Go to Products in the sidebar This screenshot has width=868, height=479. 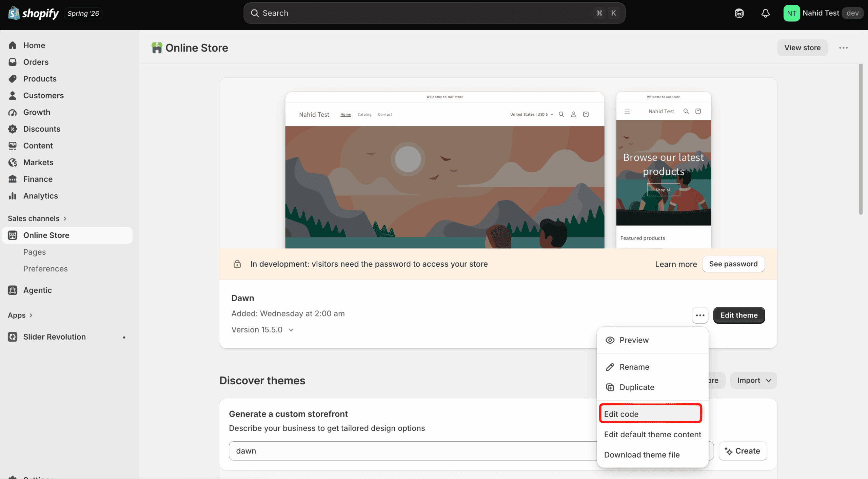click(x=40, y=79)
